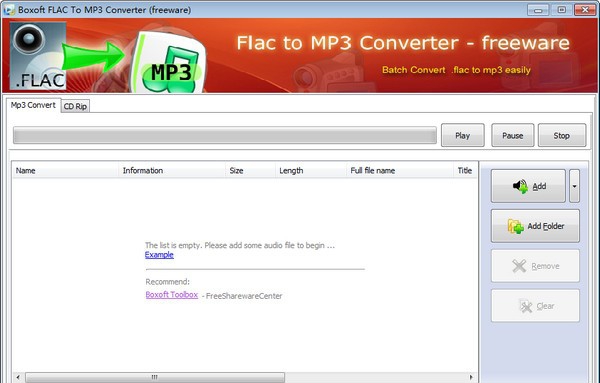The height and width of the screenshot is (383, 600).
Task: Click the horizontal scrollbar thumb
Action: (x=155, y=377)
